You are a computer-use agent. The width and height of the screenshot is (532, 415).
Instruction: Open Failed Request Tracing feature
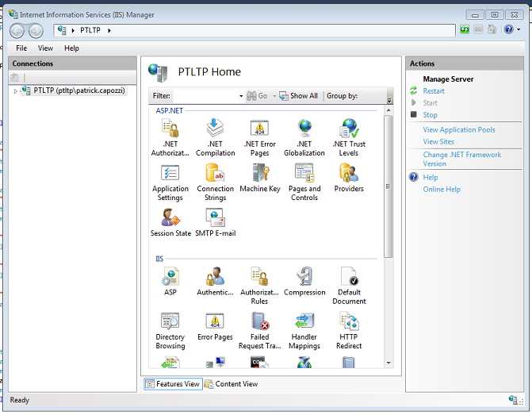259,331
